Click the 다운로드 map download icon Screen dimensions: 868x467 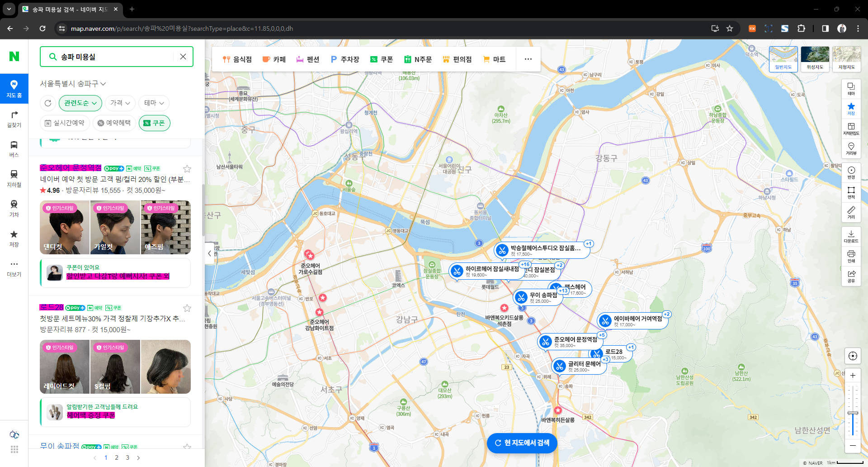pyautogui.click(x=851, y=236)
